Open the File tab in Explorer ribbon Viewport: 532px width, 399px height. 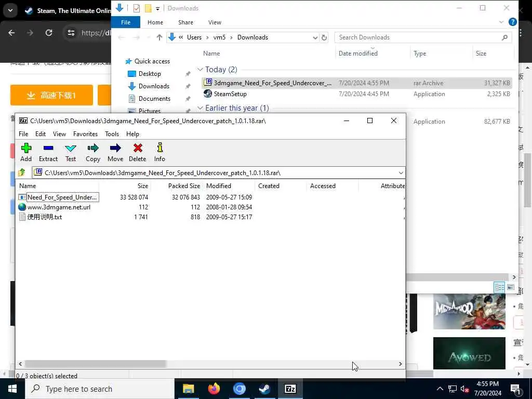tap(126, 22)
